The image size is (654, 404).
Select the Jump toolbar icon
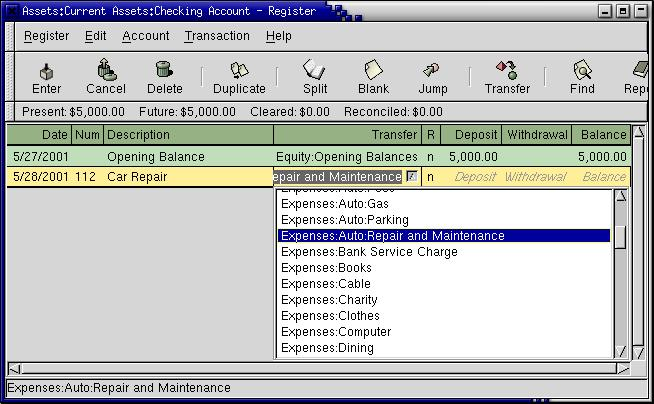click(432, 71)
